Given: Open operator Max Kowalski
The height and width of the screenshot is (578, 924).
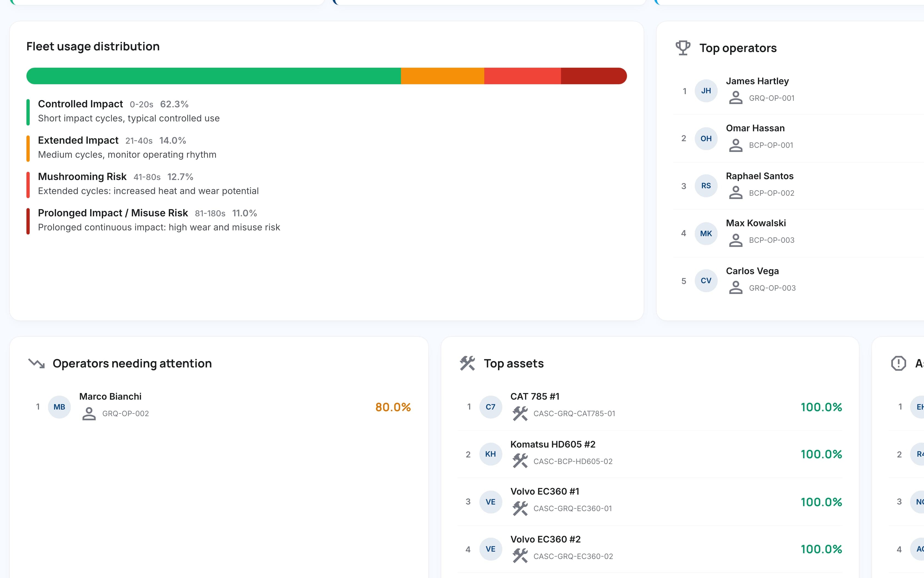Looking at the screenshot, I should click(799, 234).
